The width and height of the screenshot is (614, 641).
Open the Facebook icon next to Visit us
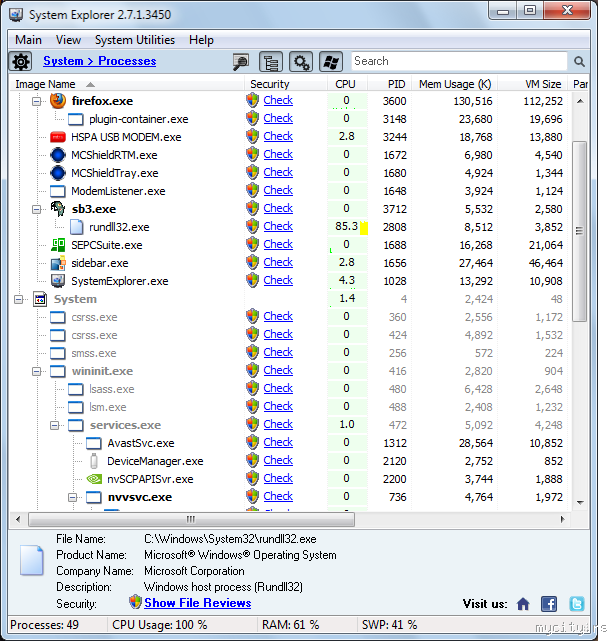pos(549,604)
